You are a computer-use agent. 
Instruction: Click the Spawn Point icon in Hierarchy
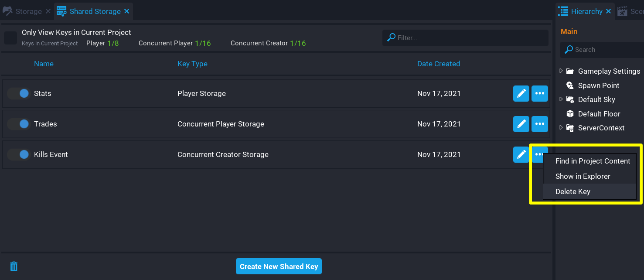click(x=570, y=85)
